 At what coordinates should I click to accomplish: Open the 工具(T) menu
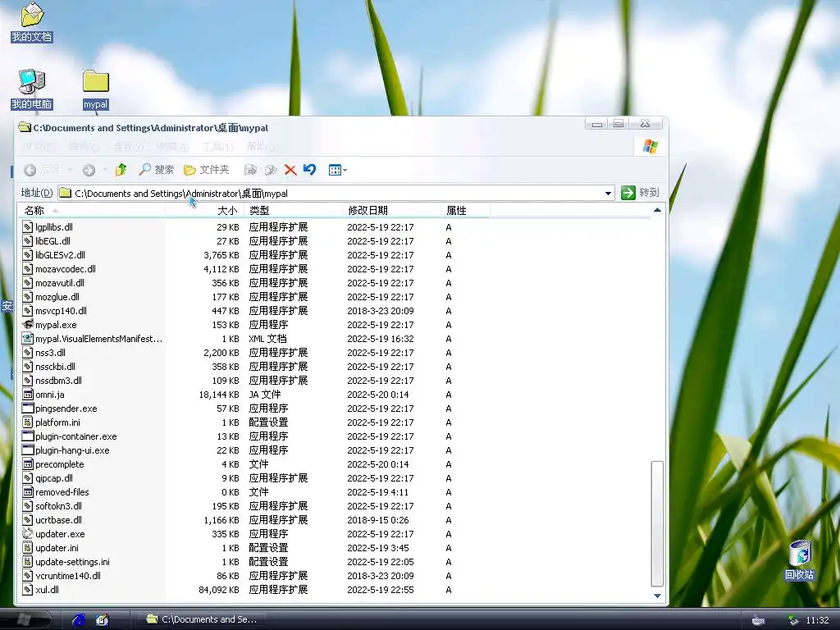217,146
